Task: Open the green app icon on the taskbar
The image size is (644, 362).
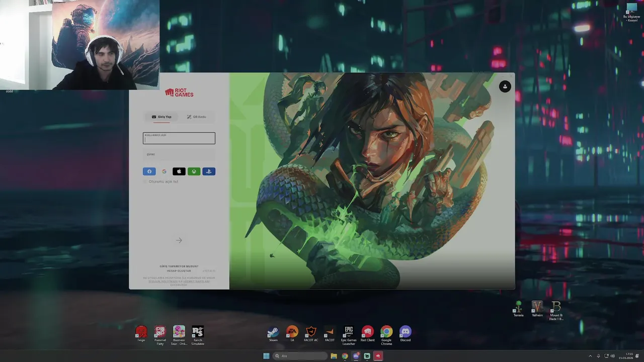Action: [367, 356]
